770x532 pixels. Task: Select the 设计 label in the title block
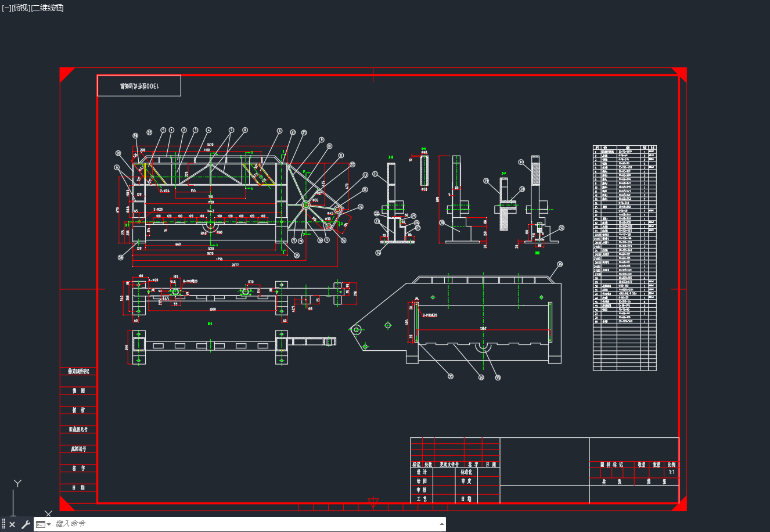click(x=422, y=472)
